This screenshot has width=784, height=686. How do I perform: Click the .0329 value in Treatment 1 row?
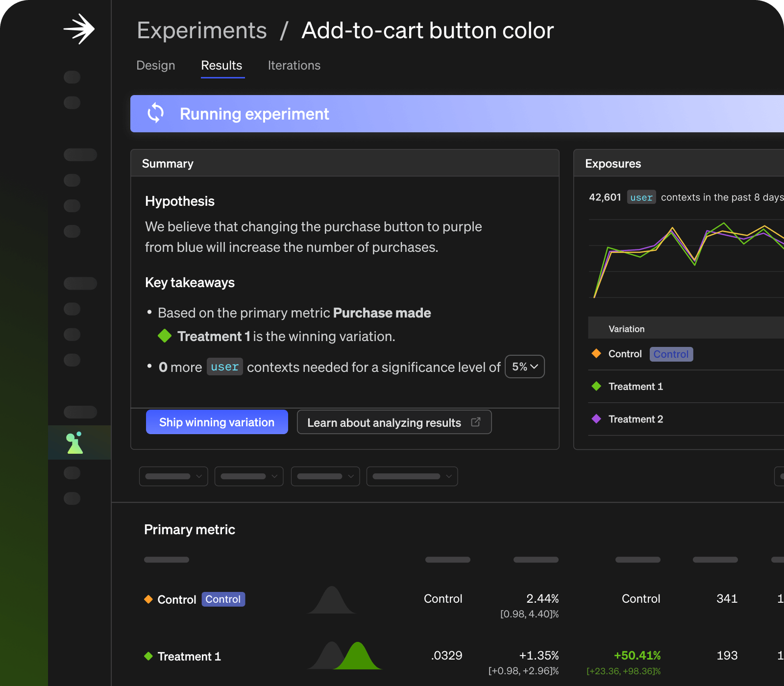pos(446,655)
